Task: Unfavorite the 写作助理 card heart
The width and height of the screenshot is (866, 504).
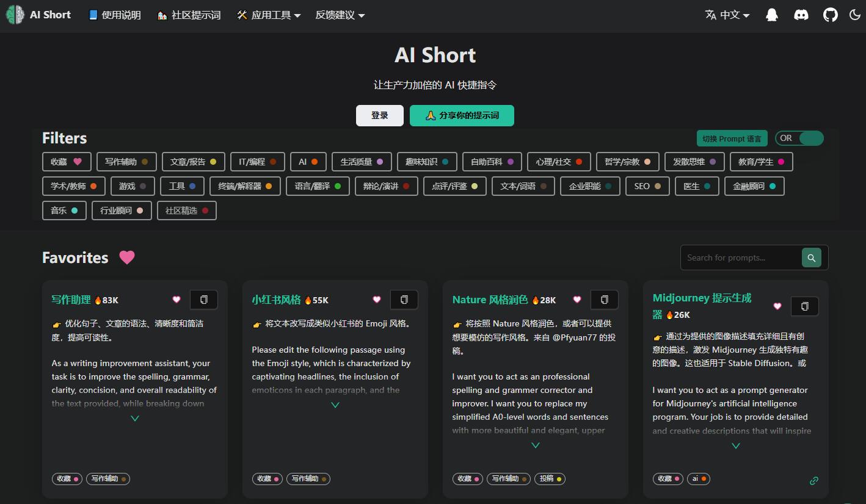Action: pos(176,300)
